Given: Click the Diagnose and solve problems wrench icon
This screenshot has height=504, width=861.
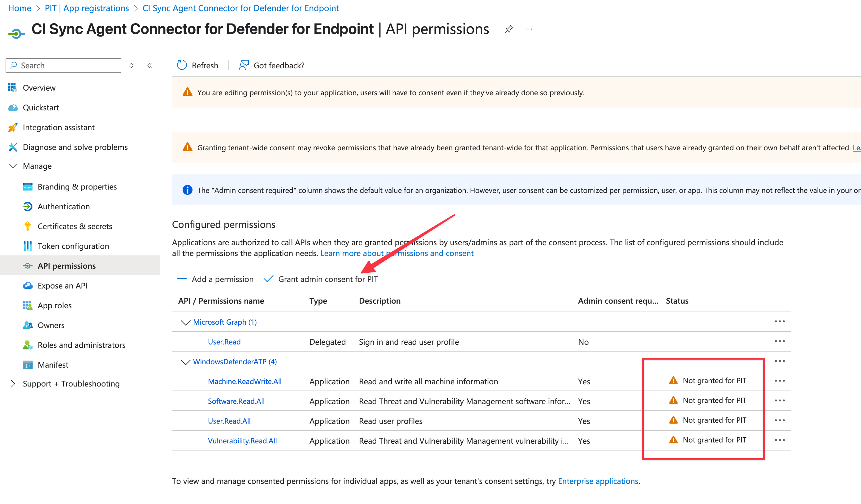Looking at the screenshot, I should [13, 147].
